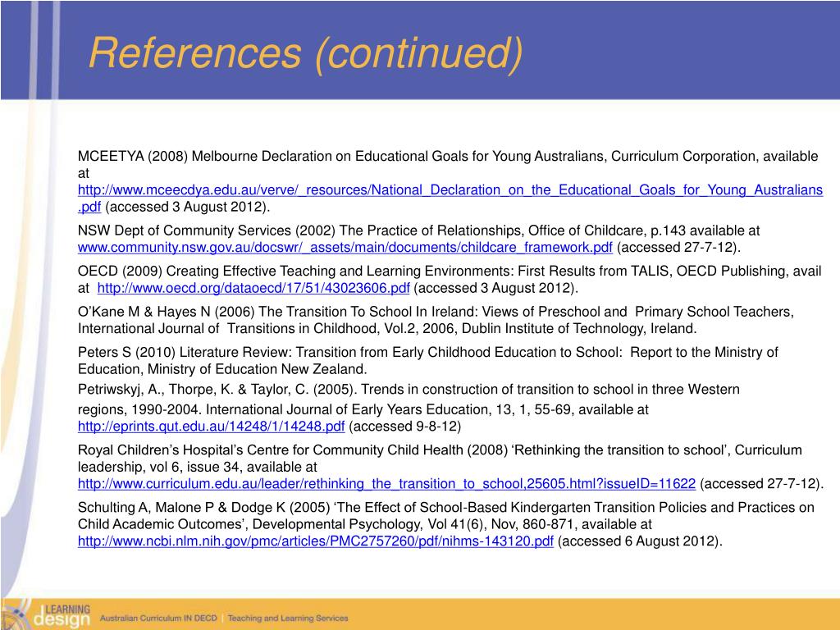
Task: Select the Petriwskyj, Thorpe & Taylor reference
Action: (x=409, y=408)
